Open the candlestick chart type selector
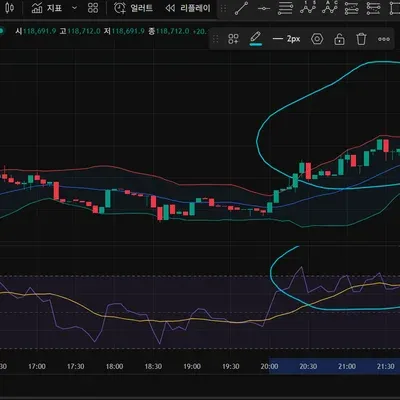This screenshot has width=400, height=400. point(10,8)
